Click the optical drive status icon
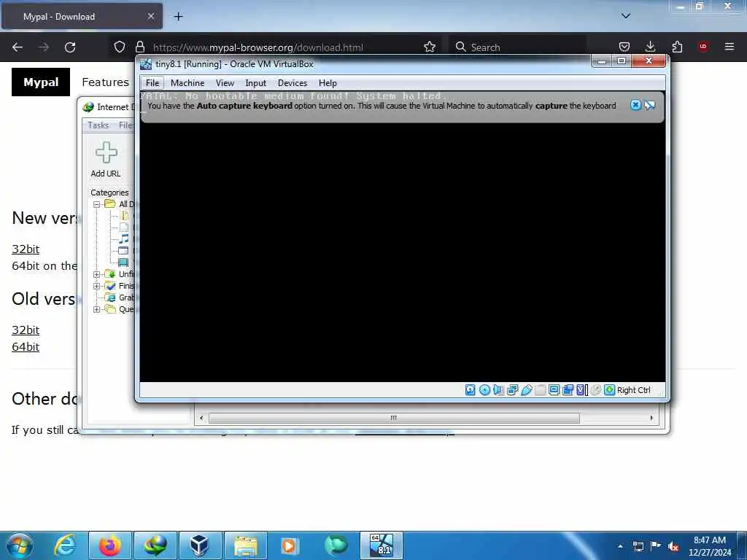 (x=484, y=390)
